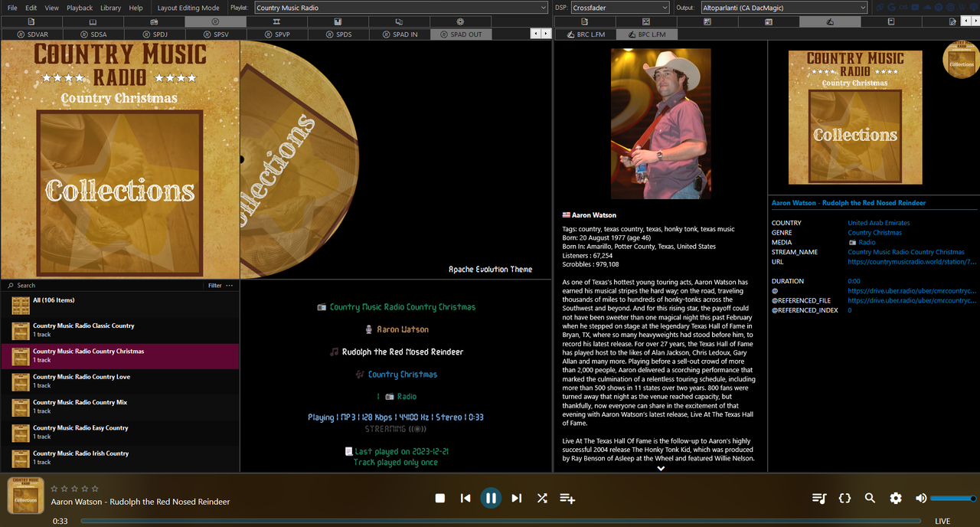980x527 pixels.
Task: Select the open book icon tab
Action: click(93, 21)
